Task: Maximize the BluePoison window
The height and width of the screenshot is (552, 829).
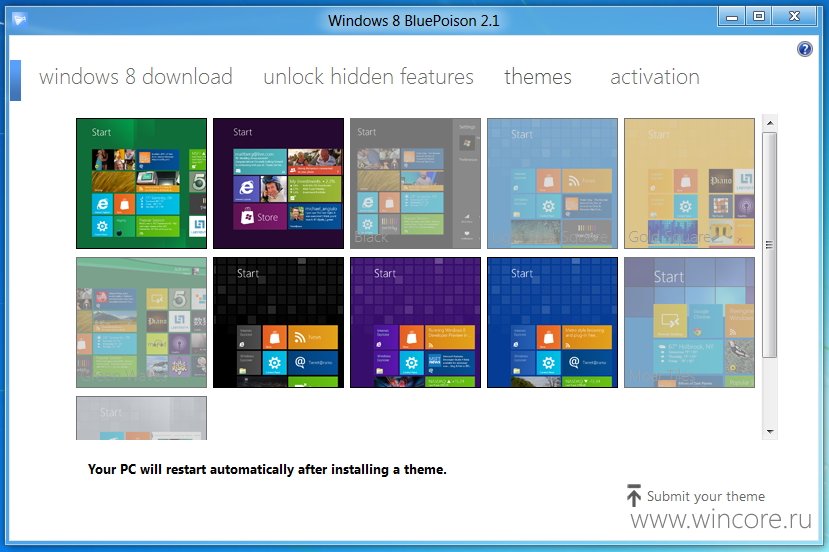Action: [759, 17]
